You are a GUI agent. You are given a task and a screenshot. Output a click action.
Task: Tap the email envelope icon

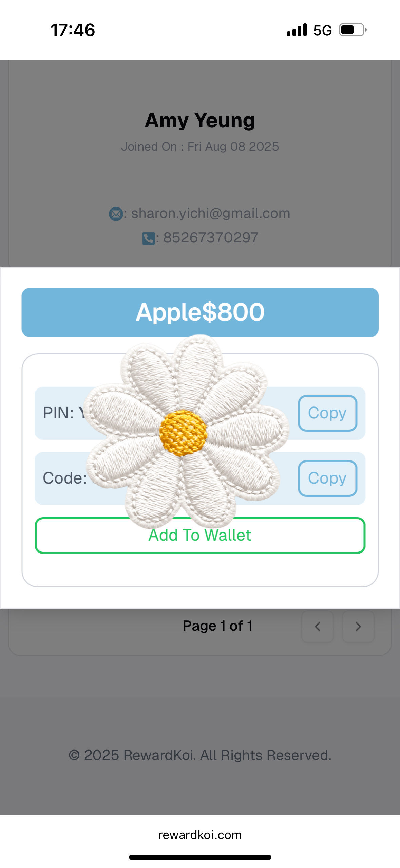[x=116, y=214]
